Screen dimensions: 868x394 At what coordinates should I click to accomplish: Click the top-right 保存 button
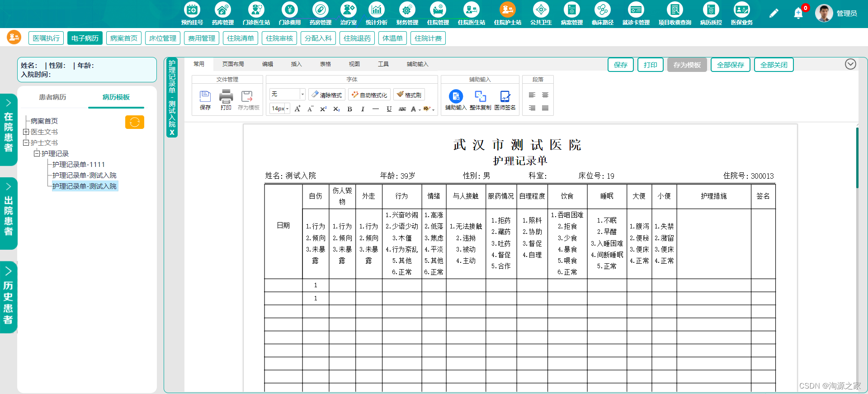pos(620,65)
